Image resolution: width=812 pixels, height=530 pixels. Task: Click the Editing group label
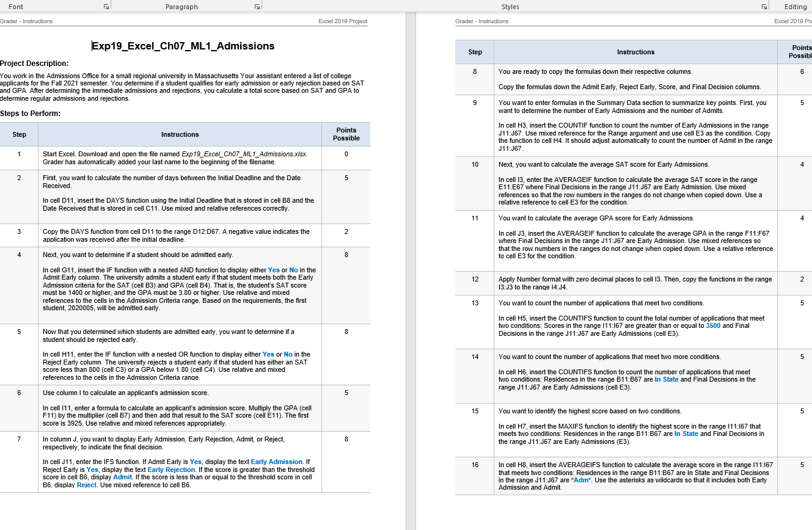point(796,7)
